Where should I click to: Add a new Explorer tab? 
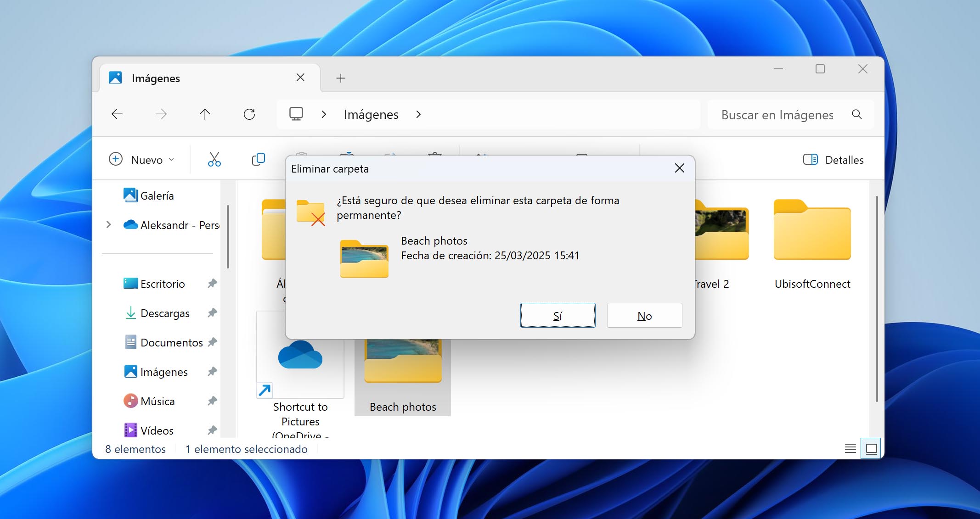pos(341,78)
